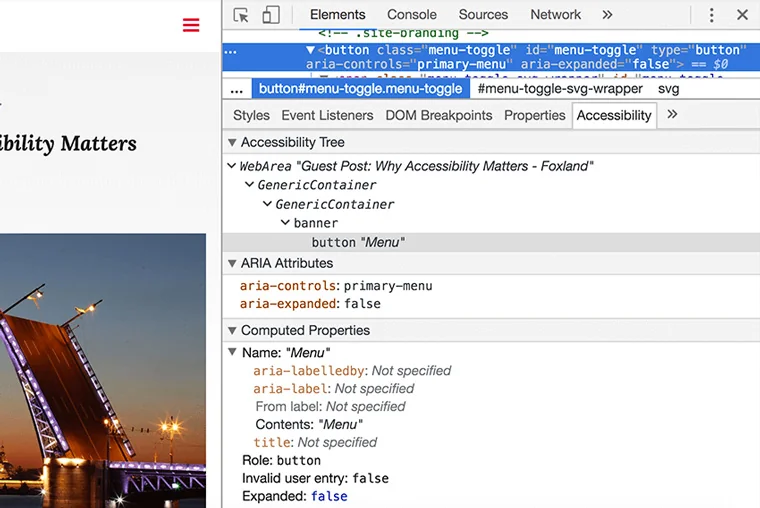760x508 pixels.
Task: Collapse the Name "Menu" property triangle
Action: (x=232, y=352)
